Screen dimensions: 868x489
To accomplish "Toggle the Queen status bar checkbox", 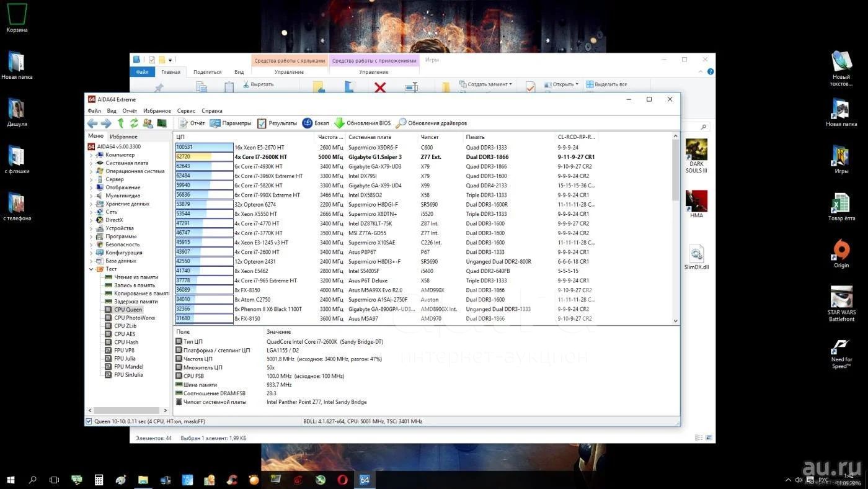I will [x=89, y=421].
